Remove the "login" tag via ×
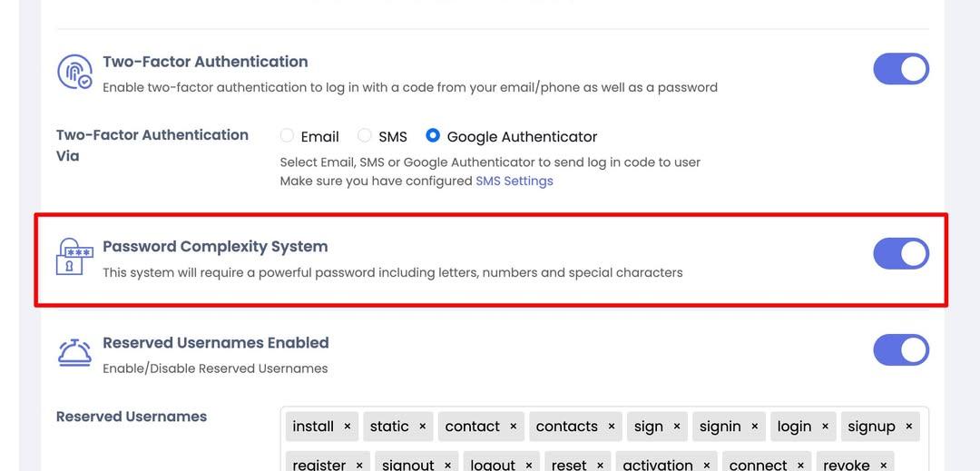 point(826,427)
